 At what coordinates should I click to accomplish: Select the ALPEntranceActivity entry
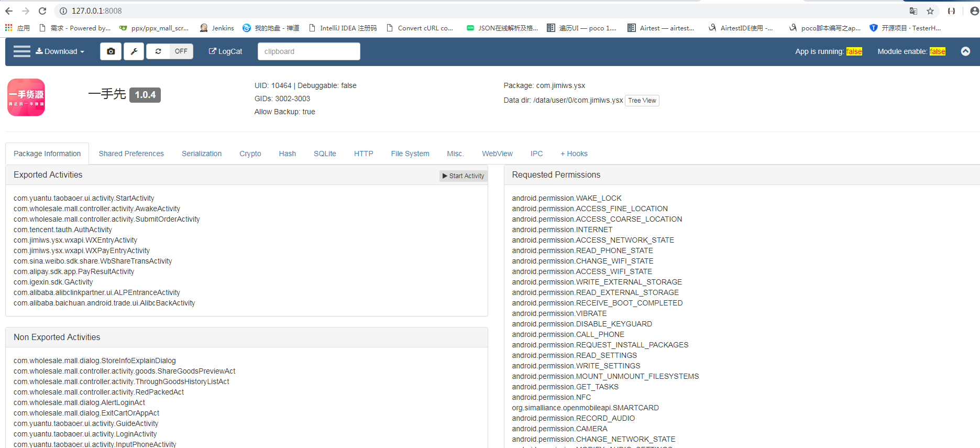coord(97,292)
